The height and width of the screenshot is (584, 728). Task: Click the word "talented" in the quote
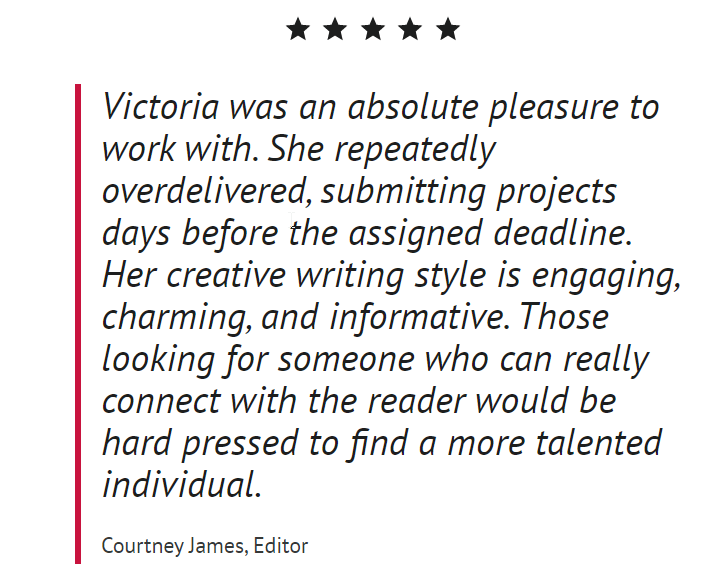click(x=598, y=443)
